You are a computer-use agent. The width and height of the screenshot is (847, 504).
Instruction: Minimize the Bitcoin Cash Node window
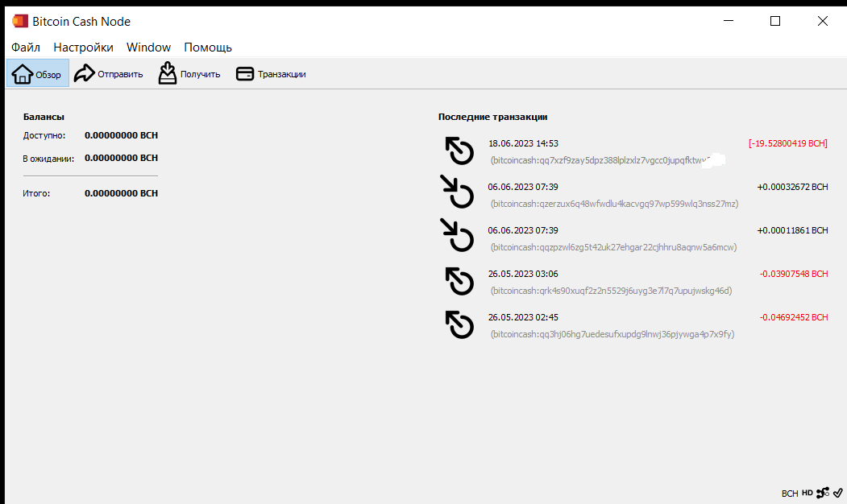(729, 21)
